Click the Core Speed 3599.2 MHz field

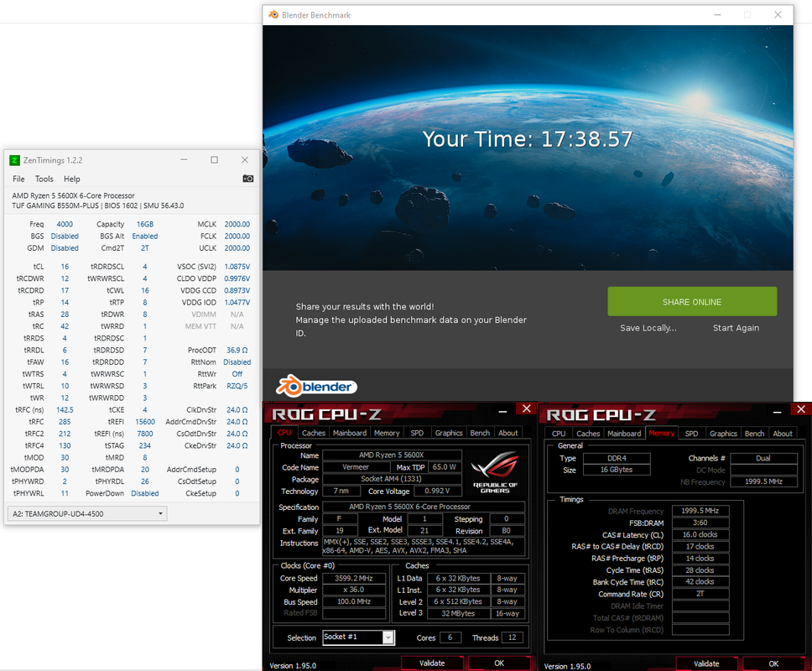354,578
